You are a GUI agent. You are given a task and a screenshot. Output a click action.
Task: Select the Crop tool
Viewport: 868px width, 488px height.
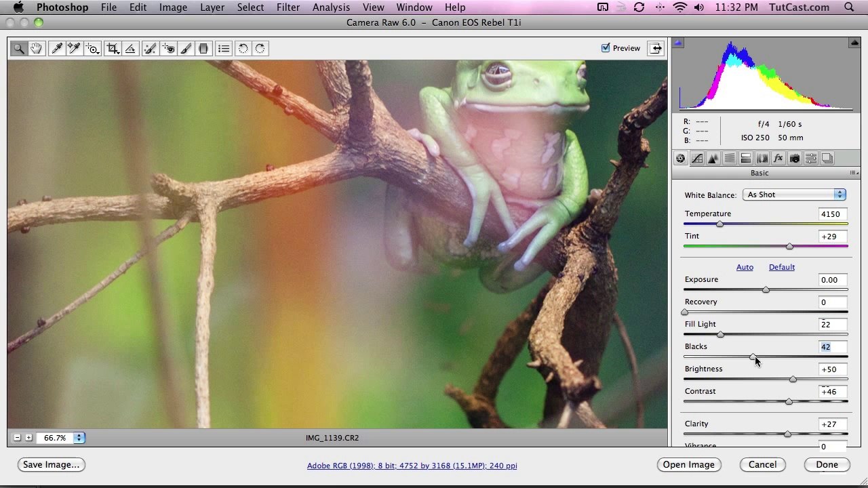click(x=113, y=48)
